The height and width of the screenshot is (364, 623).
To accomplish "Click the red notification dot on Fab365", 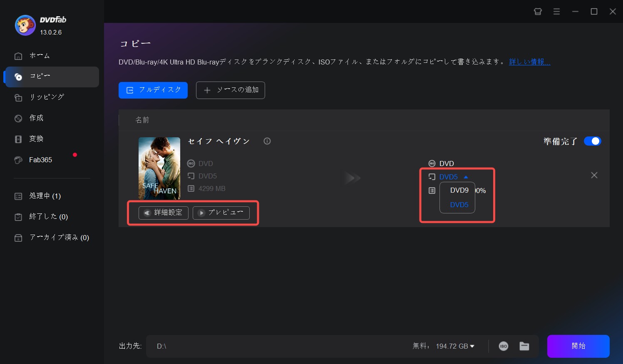I will tap(75, 155).
